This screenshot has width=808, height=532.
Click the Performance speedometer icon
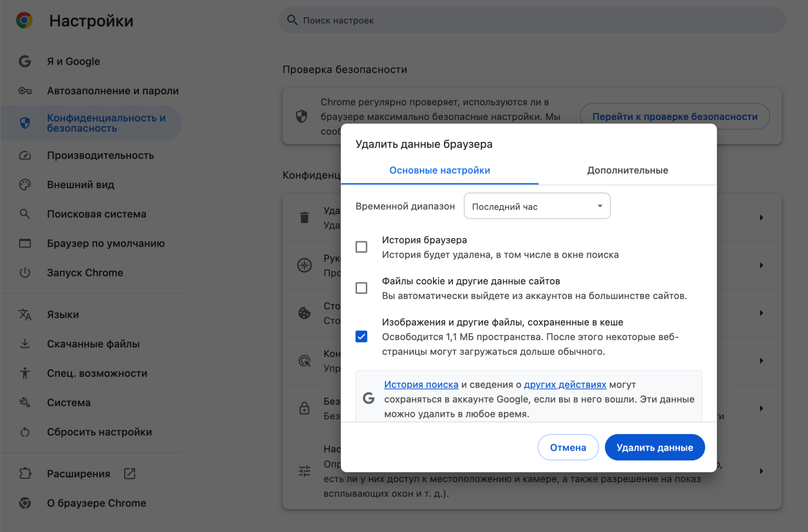click(25, 156)
